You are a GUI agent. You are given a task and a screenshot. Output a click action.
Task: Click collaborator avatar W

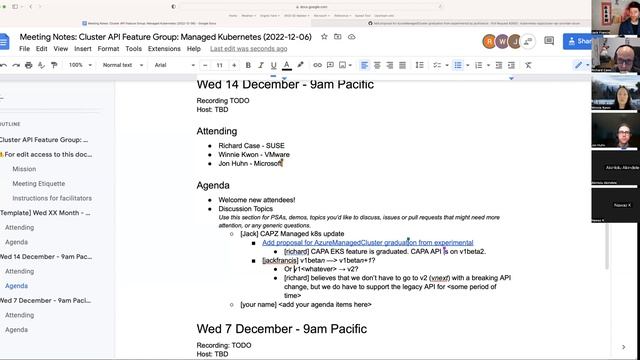coord(502,41)
